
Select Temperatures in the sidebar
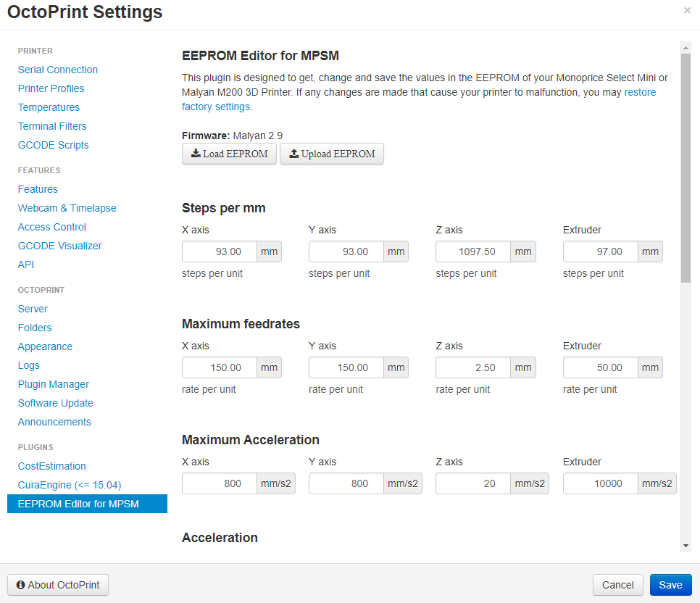[49, 107]
